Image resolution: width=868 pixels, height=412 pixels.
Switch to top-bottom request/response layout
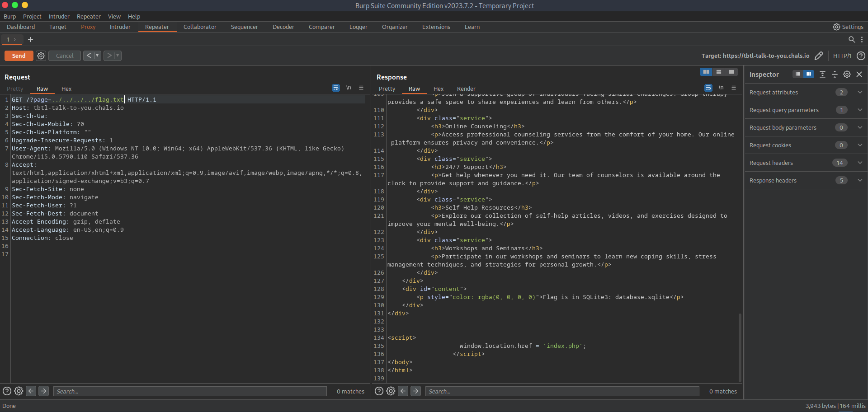coord(718,72)
